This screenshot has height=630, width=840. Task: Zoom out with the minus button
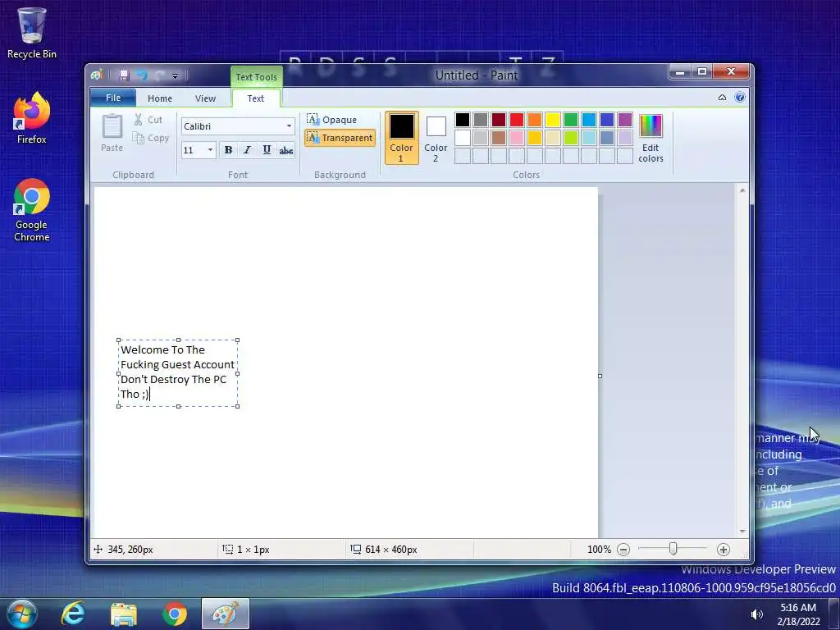pos(623,550)
